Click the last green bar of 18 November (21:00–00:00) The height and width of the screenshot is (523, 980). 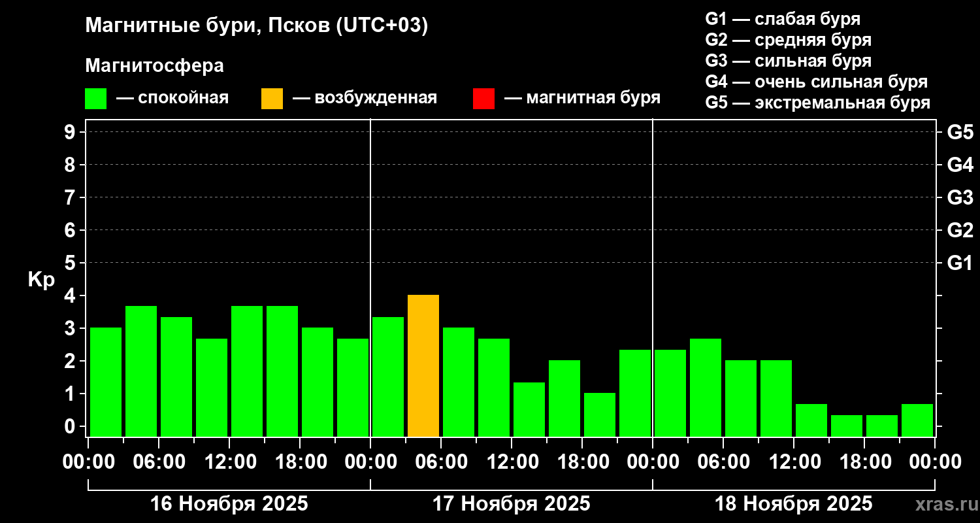pos(917,420)
